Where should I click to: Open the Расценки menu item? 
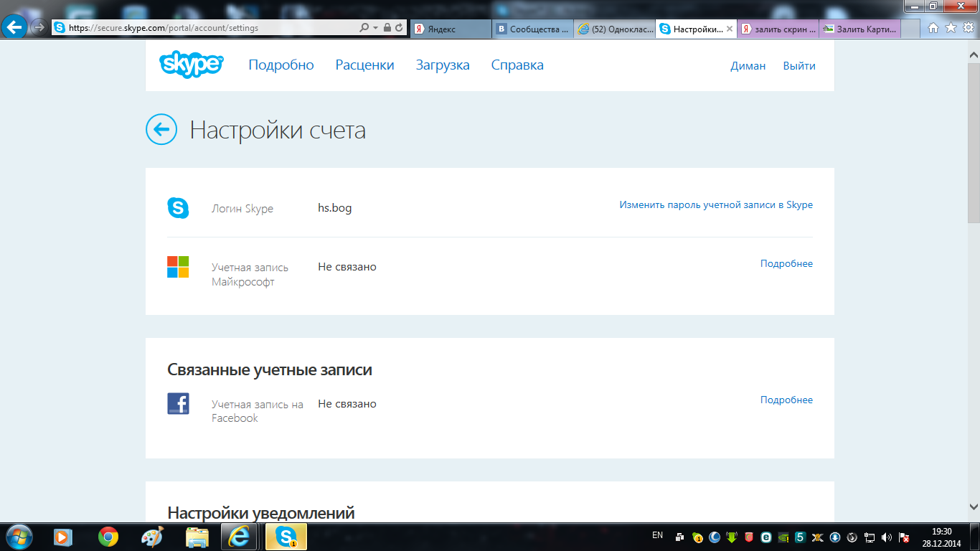(364, 65)
